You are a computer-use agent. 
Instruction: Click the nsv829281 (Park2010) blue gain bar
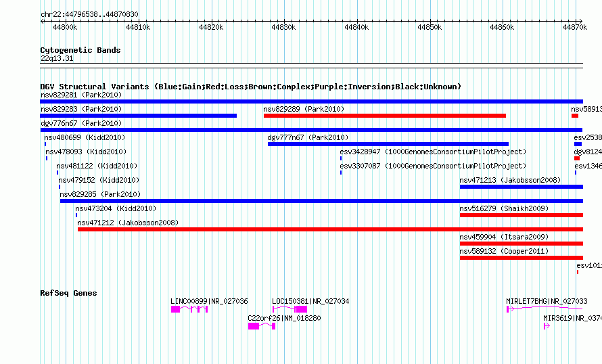[311, 101]
